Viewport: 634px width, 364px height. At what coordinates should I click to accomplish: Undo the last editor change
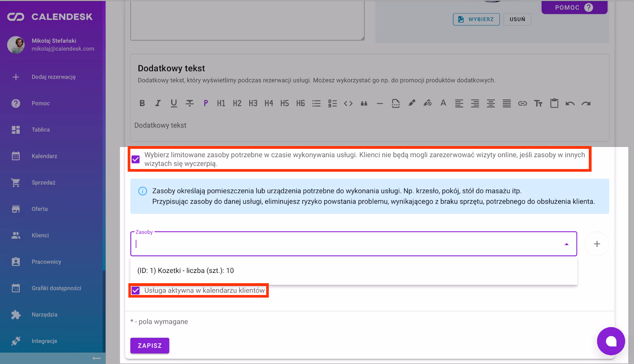point(570,103)
